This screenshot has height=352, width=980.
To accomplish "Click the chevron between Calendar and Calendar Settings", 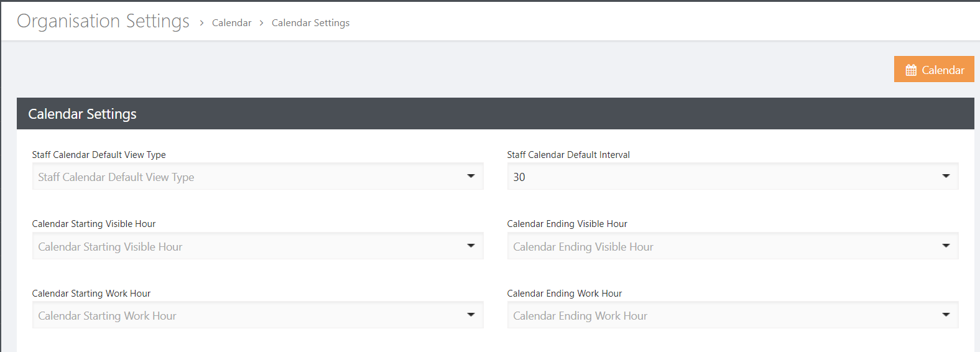I will click(261, 23).
